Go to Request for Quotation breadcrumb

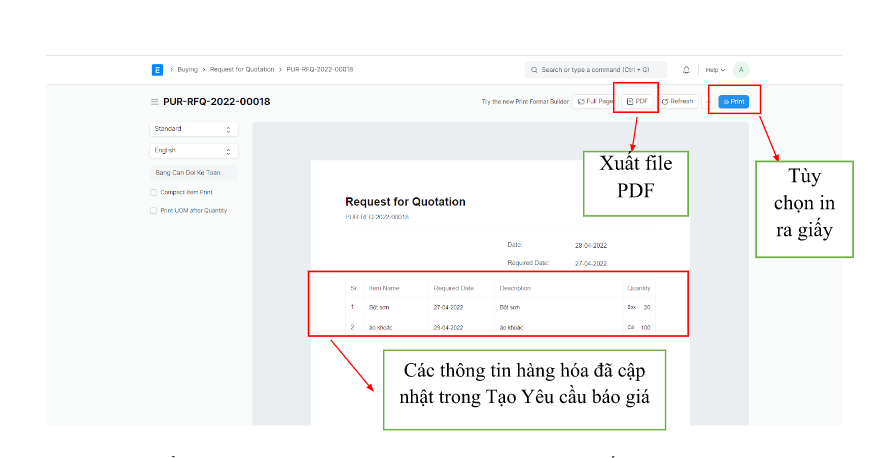coord(243,70)
